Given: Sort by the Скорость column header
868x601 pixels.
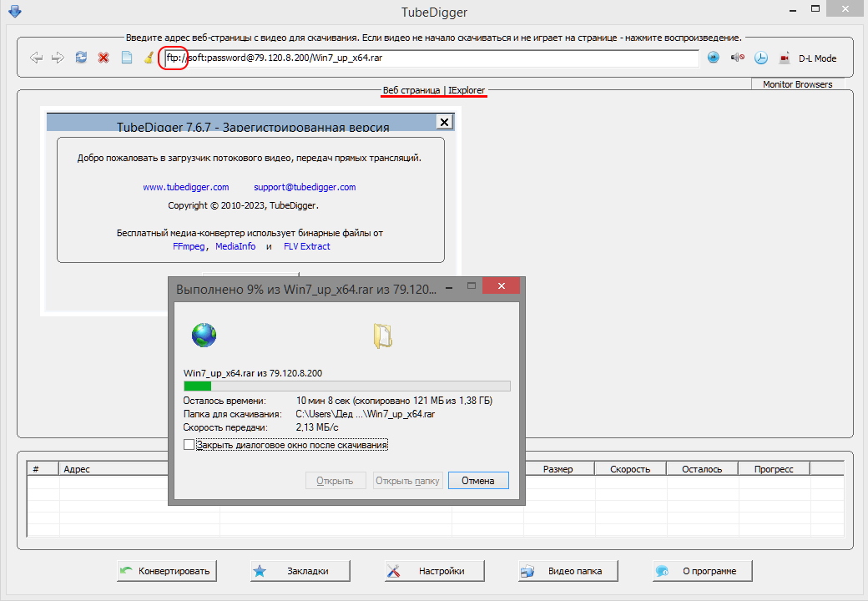Looking at the screenshot, I should pos(630,469).
